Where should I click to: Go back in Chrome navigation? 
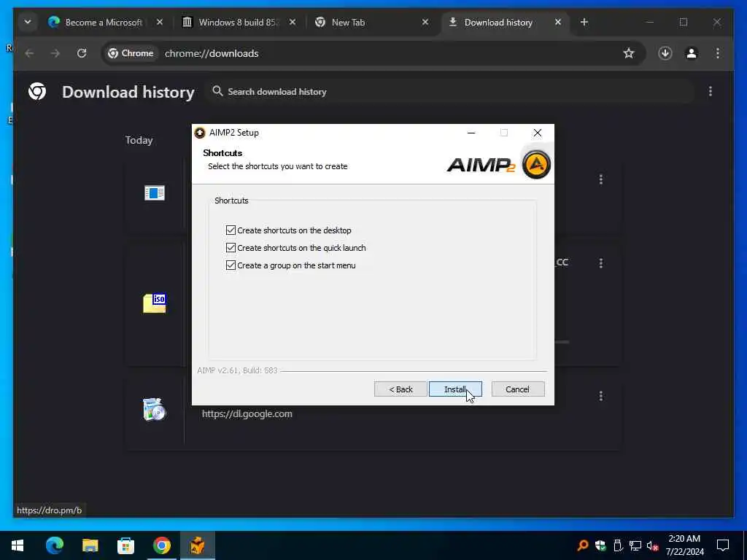[x=29, y=53]
